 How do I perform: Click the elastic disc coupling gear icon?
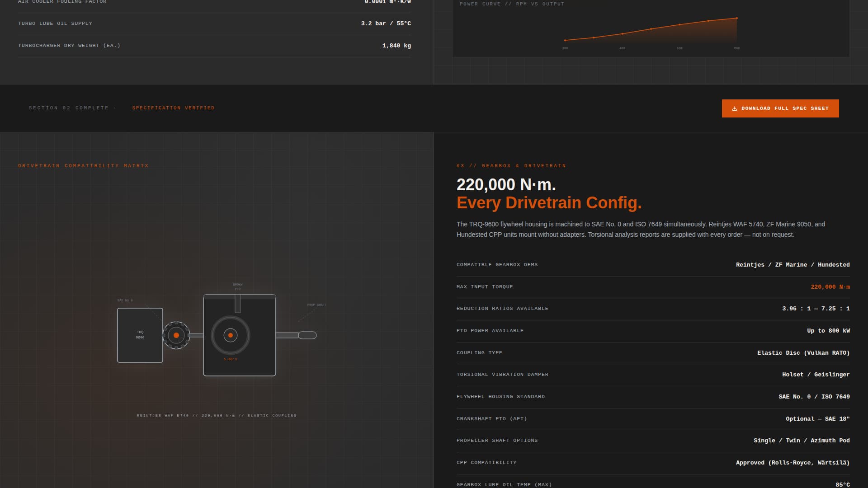tap(177, 335)
